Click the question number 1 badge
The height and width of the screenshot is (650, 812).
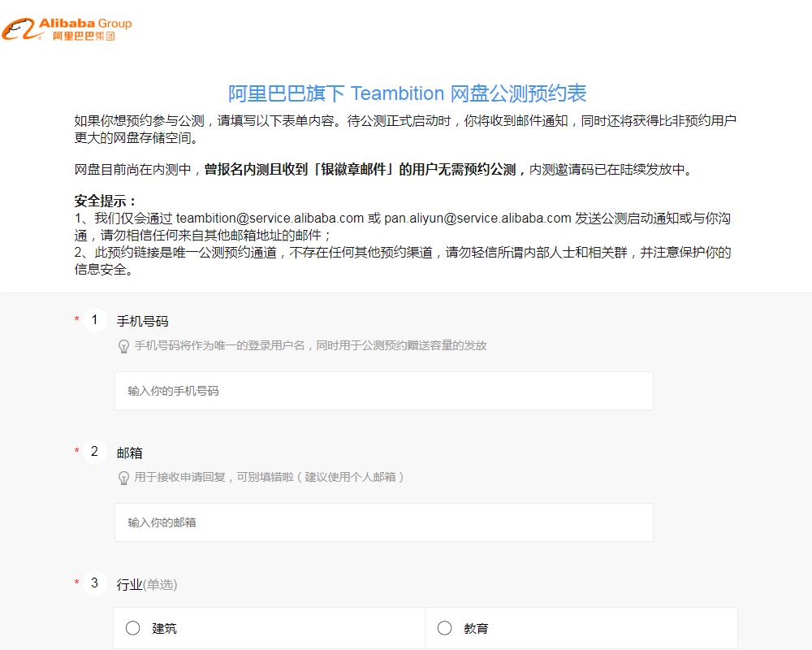95,320
